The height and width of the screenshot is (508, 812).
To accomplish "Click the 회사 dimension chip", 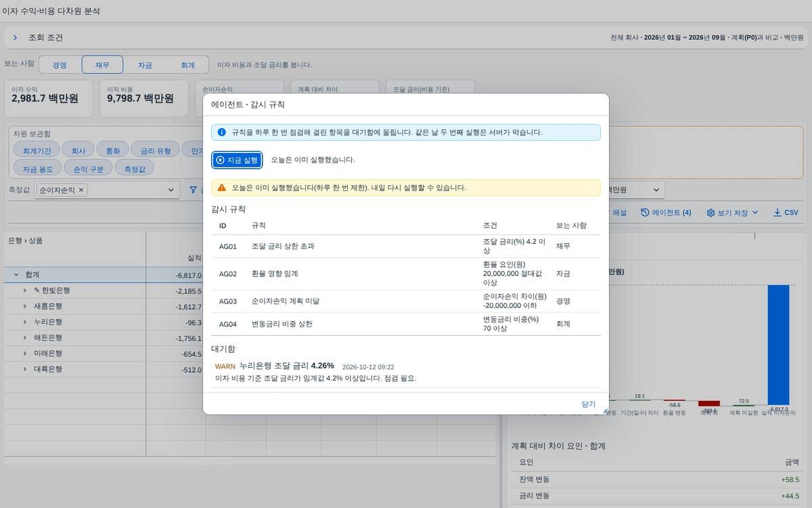I will click(78, 150).
